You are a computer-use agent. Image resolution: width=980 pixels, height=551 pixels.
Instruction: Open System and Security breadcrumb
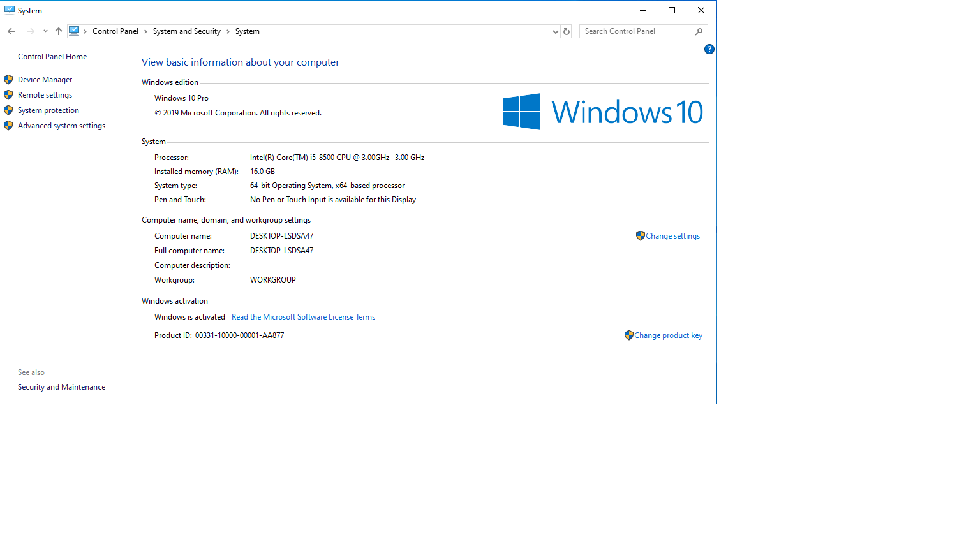click(187, 31)
